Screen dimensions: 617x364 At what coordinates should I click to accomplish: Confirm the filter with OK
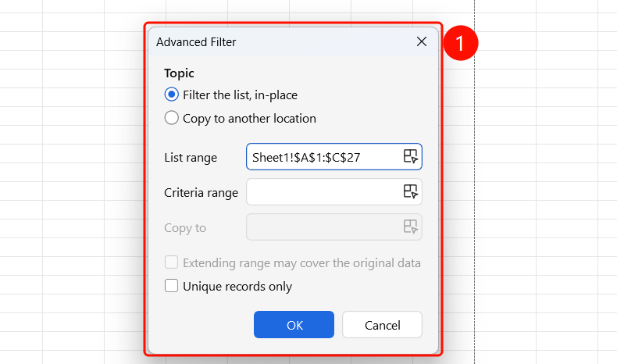click(294, 325)
